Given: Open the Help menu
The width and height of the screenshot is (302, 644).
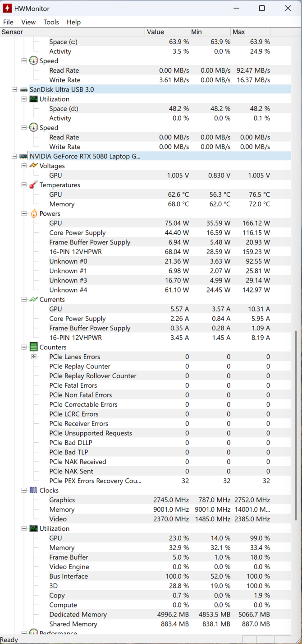Looking at the screenshot, I should 73,22.
